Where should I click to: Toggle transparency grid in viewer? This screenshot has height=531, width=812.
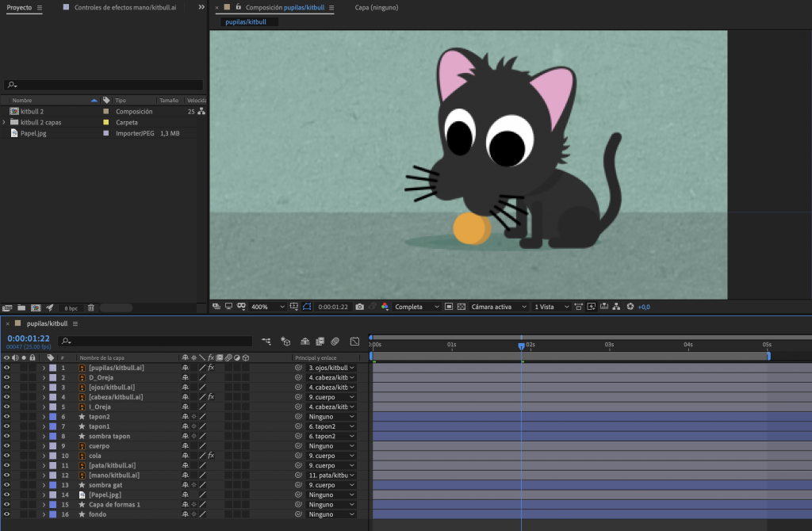click(461, 307)
